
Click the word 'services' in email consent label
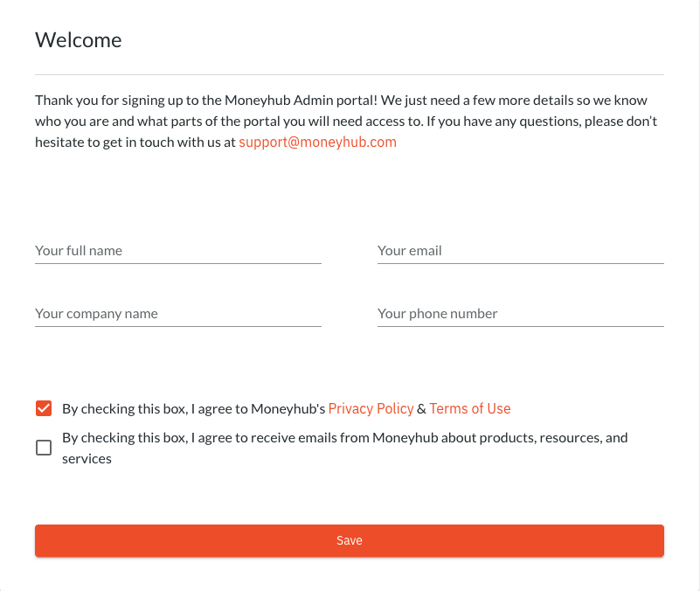87,459
